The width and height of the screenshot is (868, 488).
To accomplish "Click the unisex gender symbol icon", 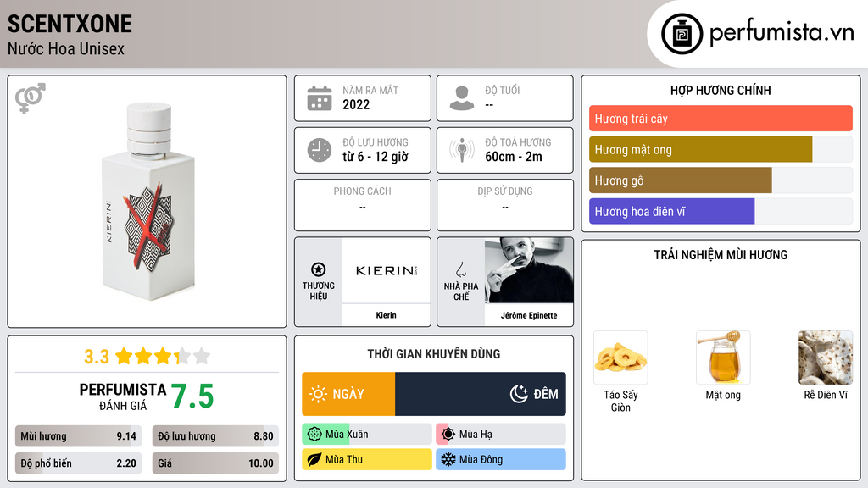I will pos(31,98).
